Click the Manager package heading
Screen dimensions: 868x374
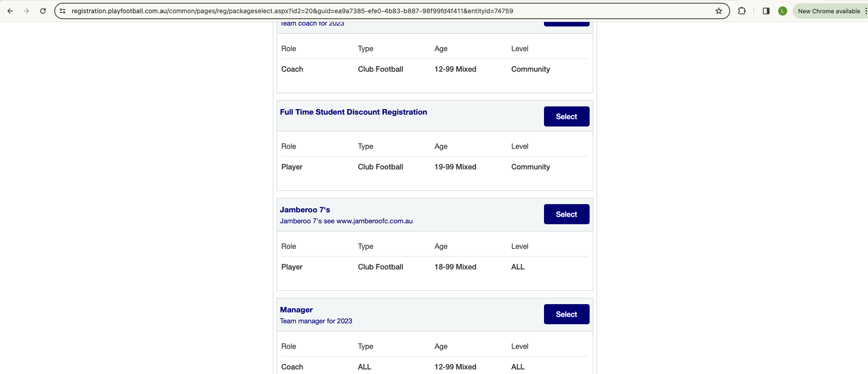(x=296, y=310)
